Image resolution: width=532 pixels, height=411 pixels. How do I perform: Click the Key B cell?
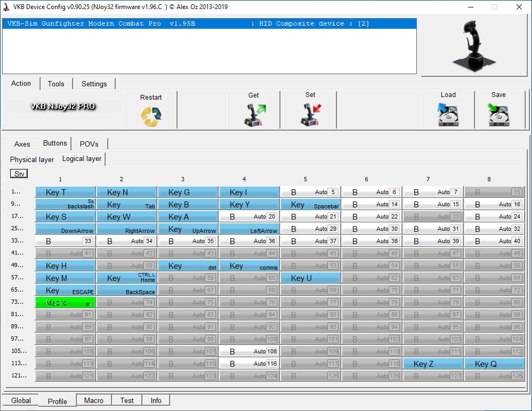click(188, 204)
